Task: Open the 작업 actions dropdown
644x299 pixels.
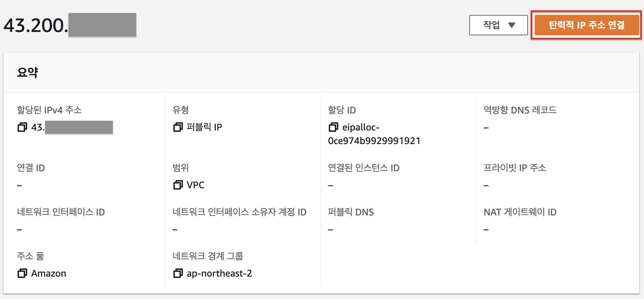Action: [x=498, y=25]
